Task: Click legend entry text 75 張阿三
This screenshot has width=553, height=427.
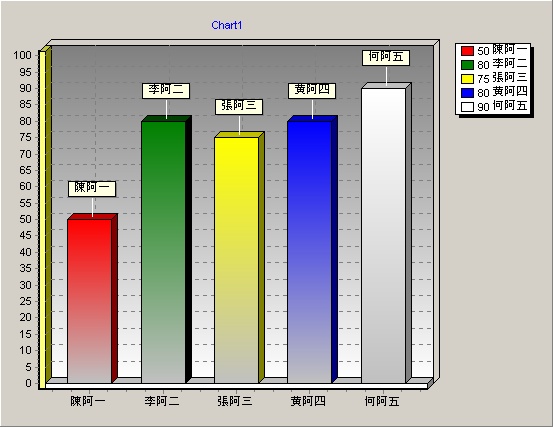Action: [x=502, y=78]
